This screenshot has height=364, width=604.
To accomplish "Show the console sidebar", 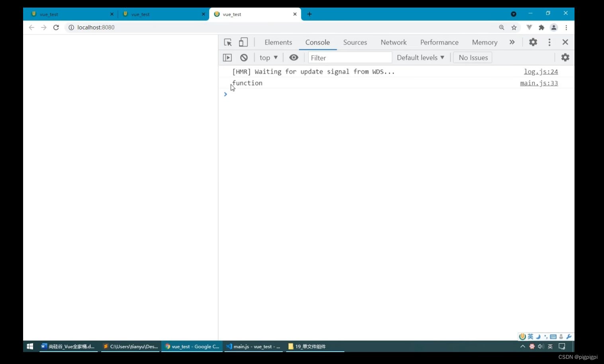I will (x=227, y=58).
